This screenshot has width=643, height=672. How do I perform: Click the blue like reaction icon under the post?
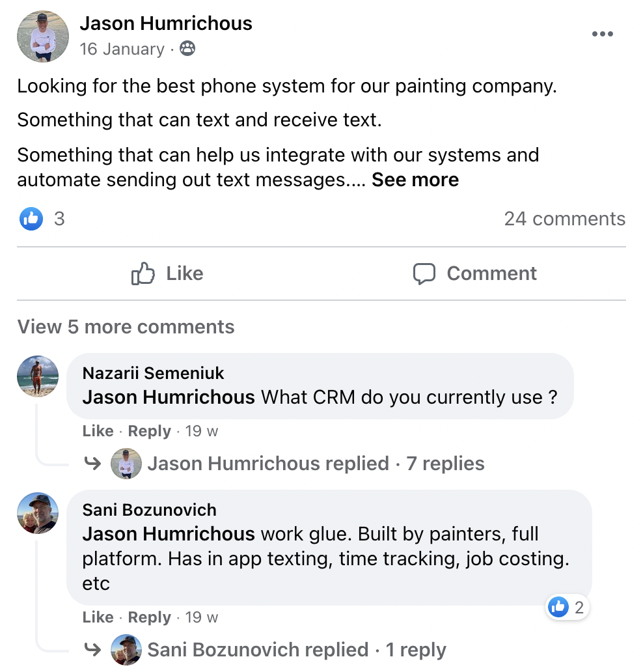pyautogui.click(x=31, y=219)
